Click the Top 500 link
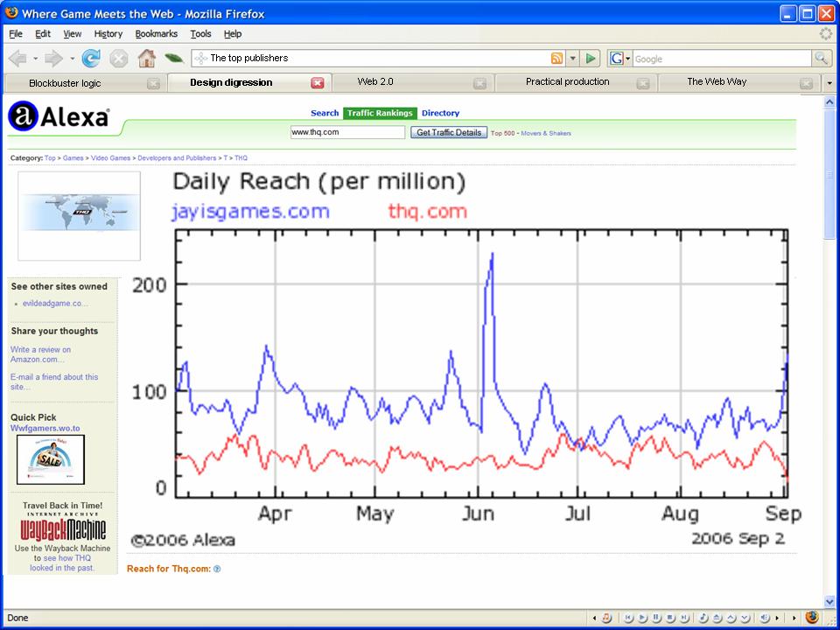This screenshot has height=630, width=840. 502,133
